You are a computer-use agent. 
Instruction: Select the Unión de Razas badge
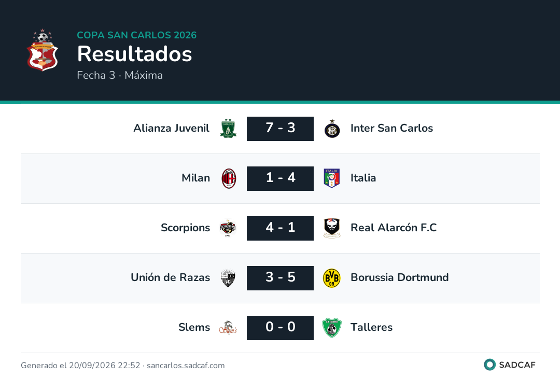(228, 278)
